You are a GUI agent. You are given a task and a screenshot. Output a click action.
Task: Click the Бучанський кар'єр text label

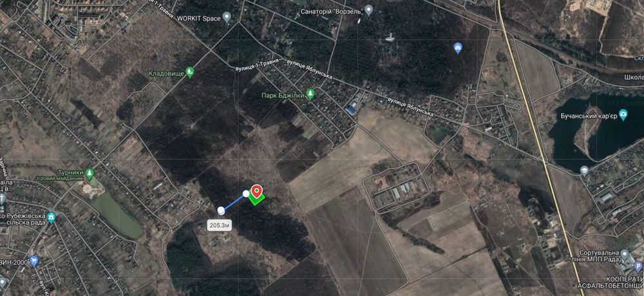coord(588,116)
